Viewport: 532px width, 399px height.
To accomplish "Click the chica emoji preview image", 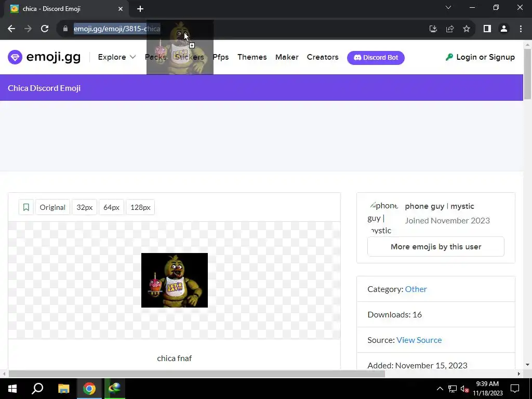I will (175, 280).
